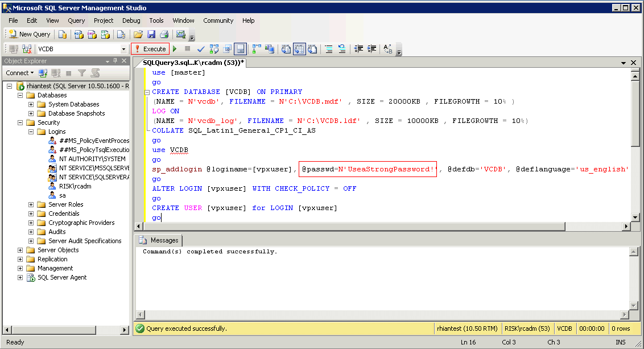Click the green Debug play icon
The height and width of the screenshot is (349, 644).
175,49
